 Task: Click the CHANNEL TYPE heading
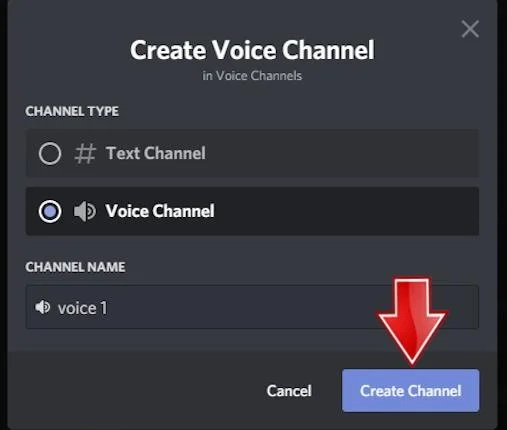[72, 111]
